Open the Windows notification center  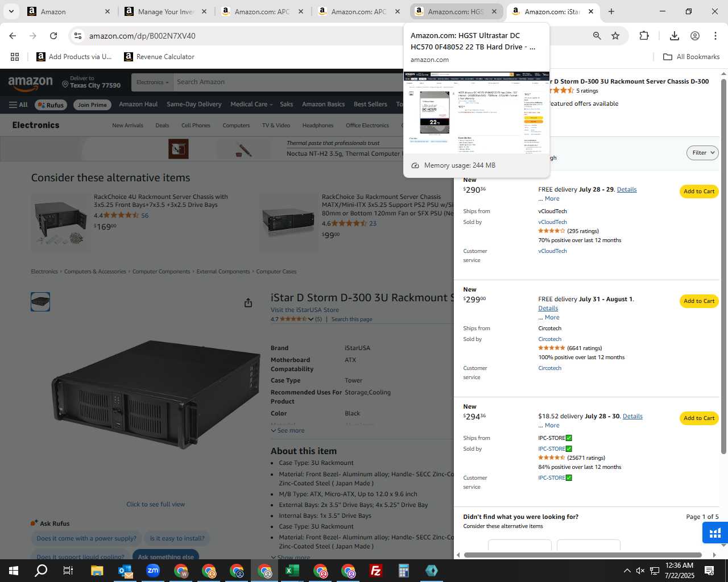[x=709, y=571]
